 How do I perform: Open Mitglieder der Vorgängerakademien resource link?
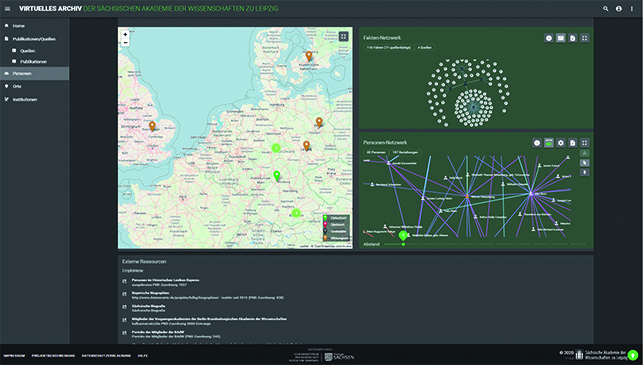(x=209, y=319)
